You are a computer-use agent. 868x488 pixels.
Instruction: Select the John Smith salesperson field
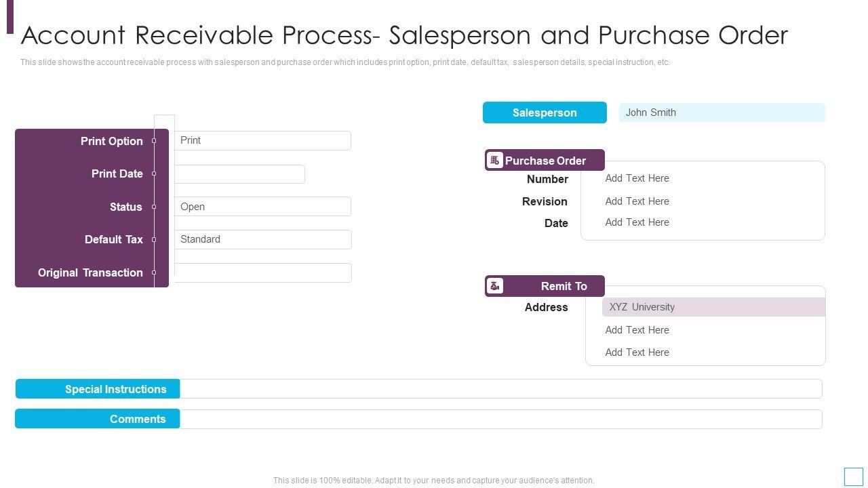click(722, 113)
